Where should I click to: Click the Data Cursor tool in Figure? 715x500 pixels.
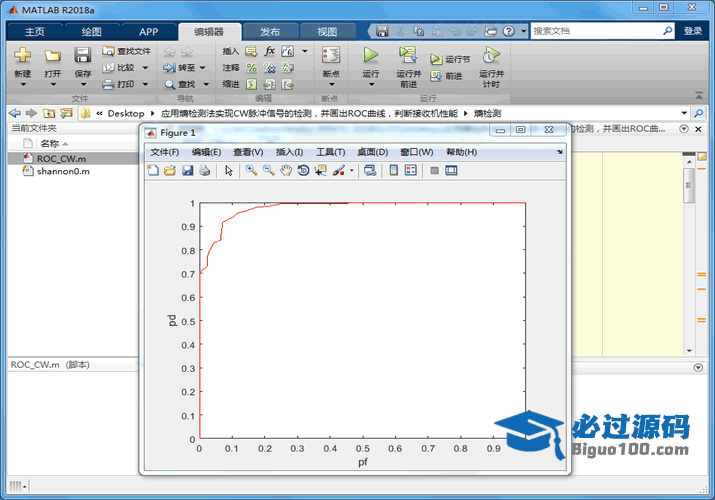point(320,170)
